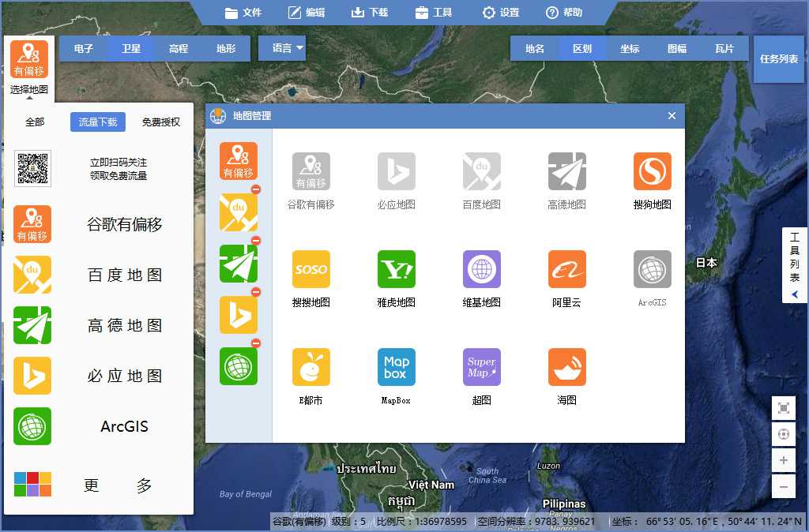Remove 高德 from the dialog sidebar via minus badge
The image size is (809, 532).
[256, 241]
